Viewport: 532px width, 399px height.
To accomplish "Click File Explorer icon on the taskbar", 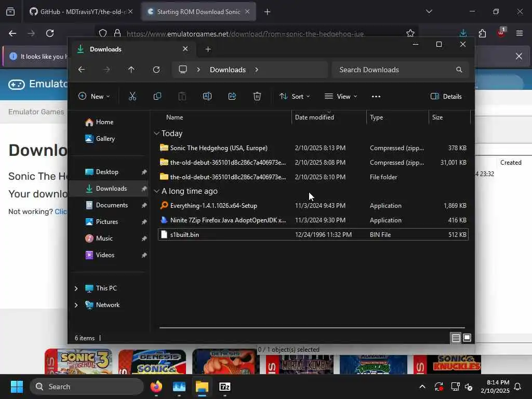I will (202, 387).
